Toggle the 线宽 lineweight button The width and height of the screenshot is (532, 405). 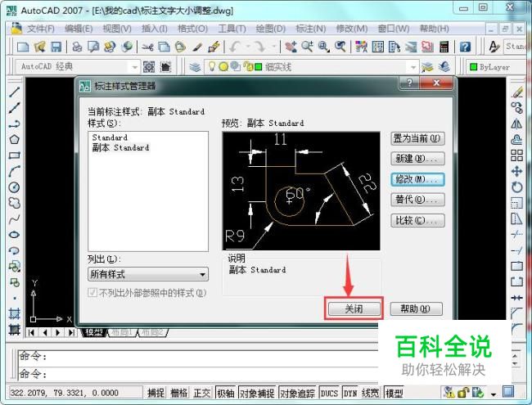370,393
